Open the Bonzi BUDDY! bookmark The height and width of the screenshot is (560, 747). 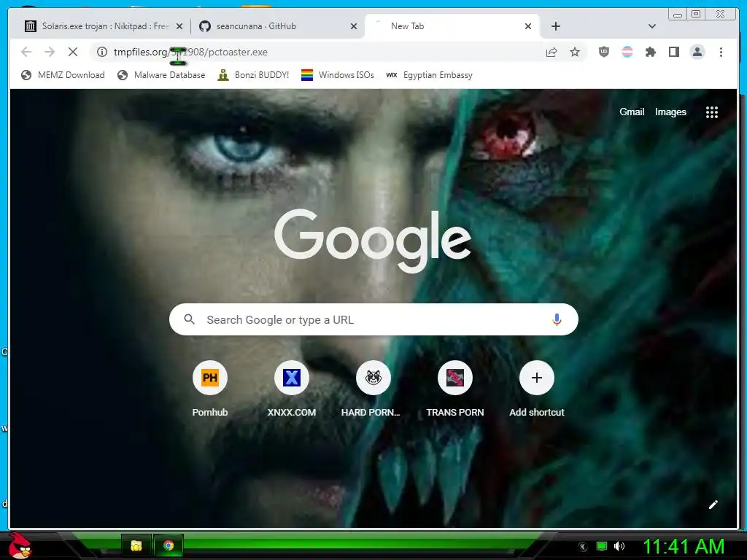(253, 75)
